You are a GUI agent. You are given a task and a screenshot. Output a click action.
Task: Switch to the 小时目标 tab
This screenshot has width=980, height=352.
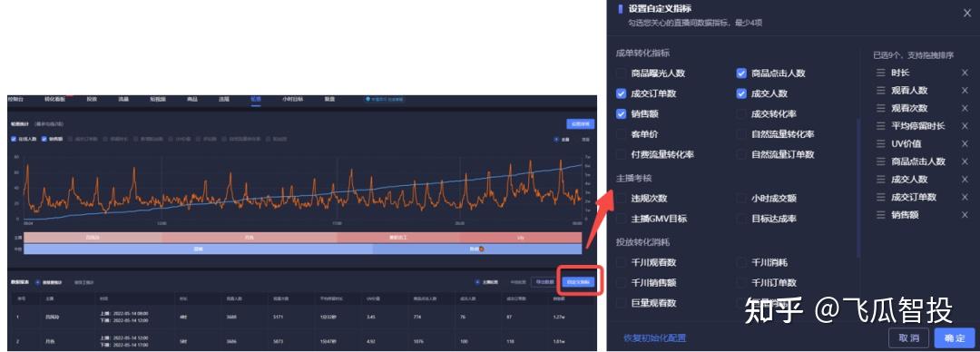(292, 100)
